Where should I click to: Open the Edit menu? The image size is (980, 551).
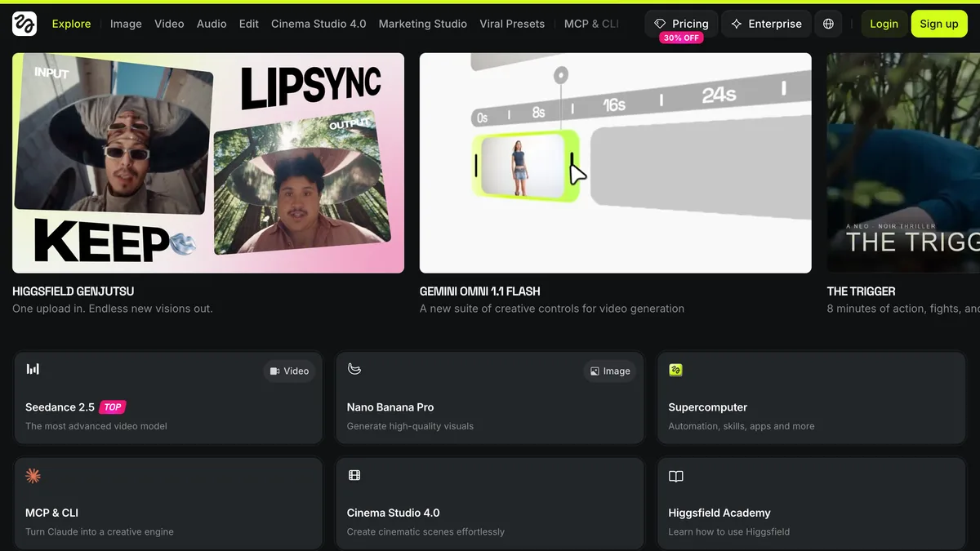(x=249, y=24)
